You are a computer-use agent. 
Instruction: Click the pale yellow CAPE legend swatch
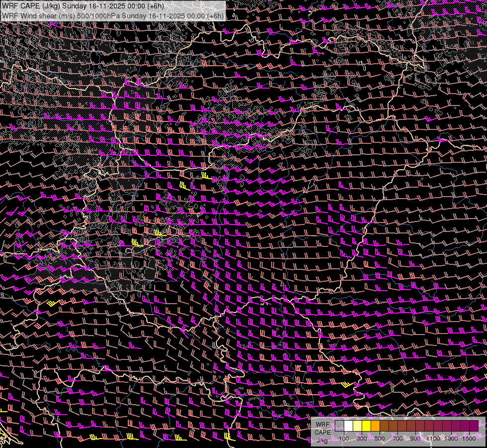point(358,426)
